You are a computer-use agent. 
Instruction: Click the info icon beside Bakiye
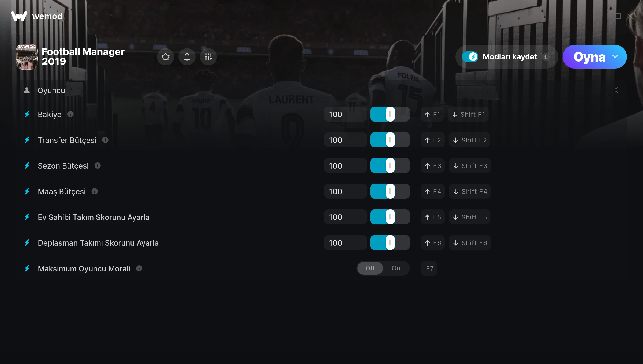(70, 114)
